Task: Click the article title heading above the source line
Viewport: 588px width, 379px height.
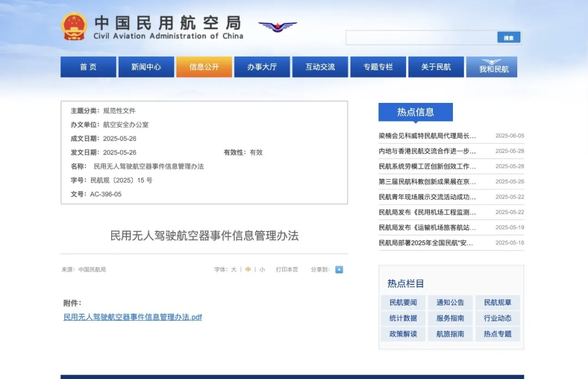Action: point(204,236)
